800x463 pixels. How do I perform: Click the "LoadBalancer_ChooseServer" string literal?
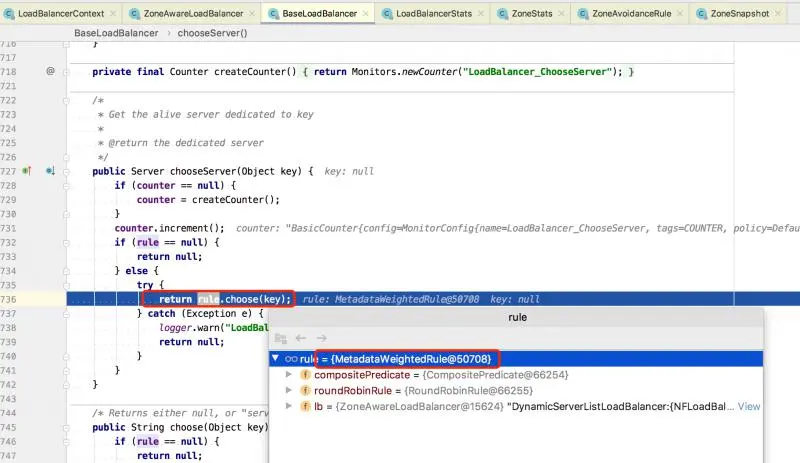tap(537, 71)
